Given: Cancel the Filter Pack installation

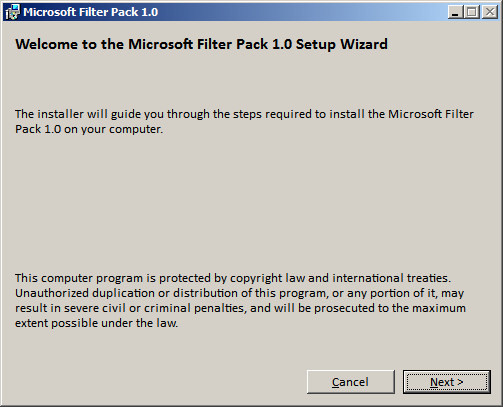Looking at the screenshot, I should [351, 382].
